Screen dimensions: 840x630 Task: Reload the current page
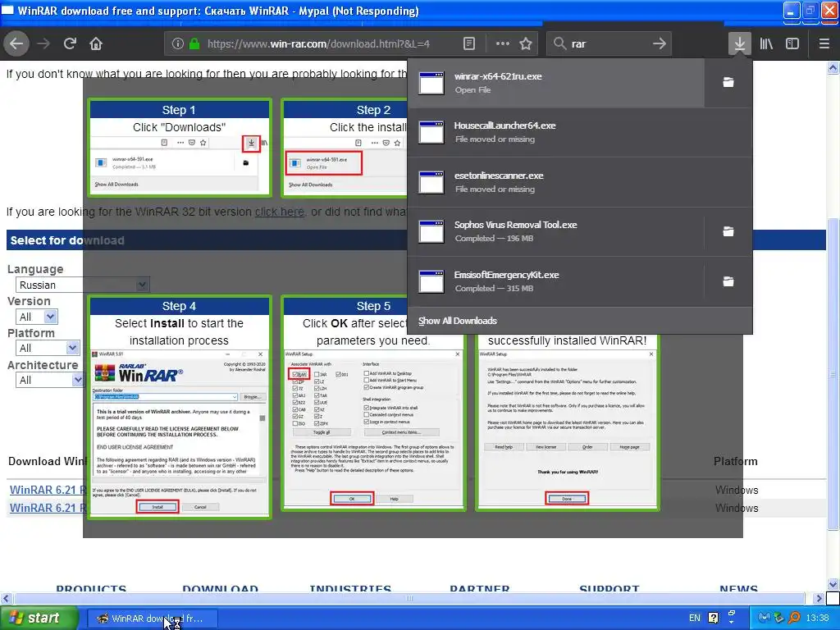click(70, 43)
